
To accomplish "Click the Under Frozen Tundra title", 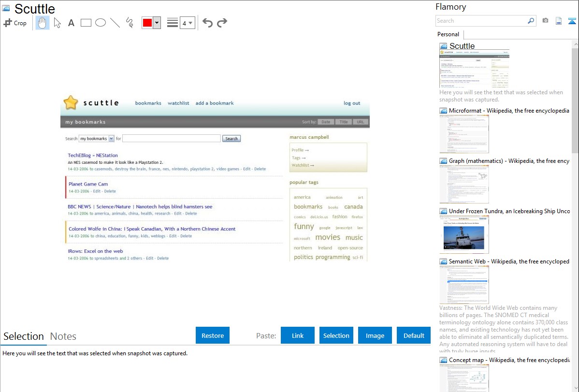I will [509, 211].
